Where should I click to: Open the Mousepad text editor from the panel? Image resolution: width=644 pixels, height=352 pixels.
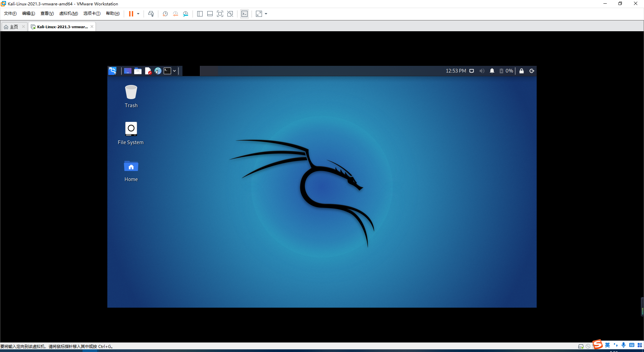tap(148, 71)
